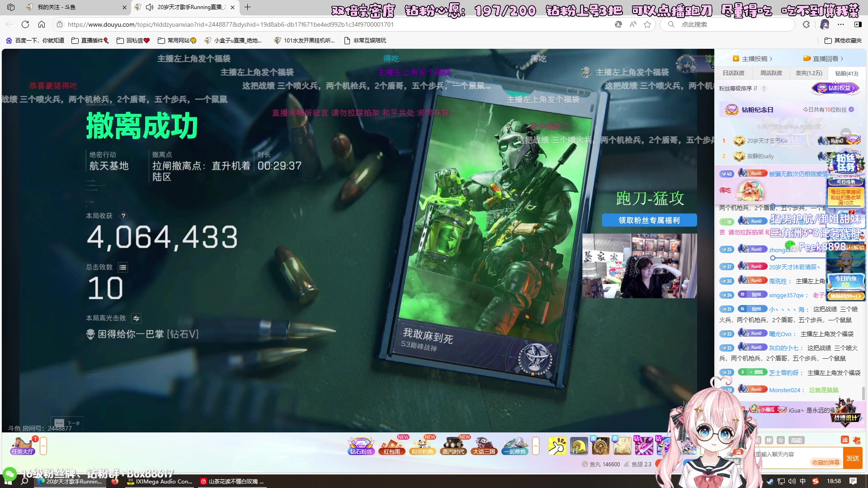The height and width of the screenshot is (488, 868).
Task: Expand the activity icons arrow
Action: (x=536, y=446)
